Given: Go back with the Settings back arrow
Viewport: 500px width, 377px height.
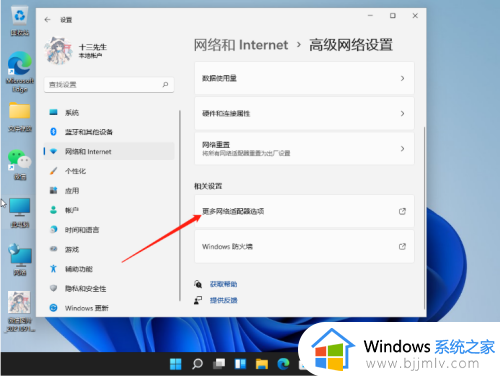Looking at the screenshot, I should [x=47, y=20].
